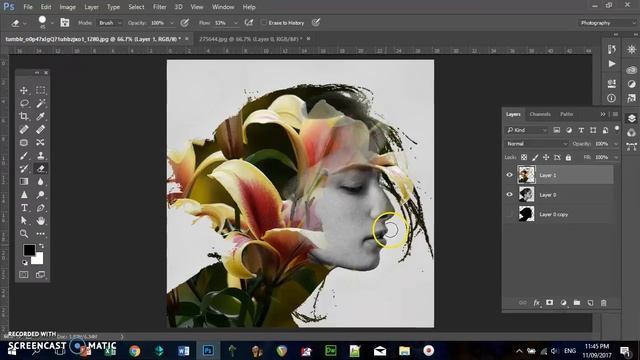Screen dimensions: 640x360
Task: Open the layer Fill dropdown arrow
Action: (x=616, y=157)
